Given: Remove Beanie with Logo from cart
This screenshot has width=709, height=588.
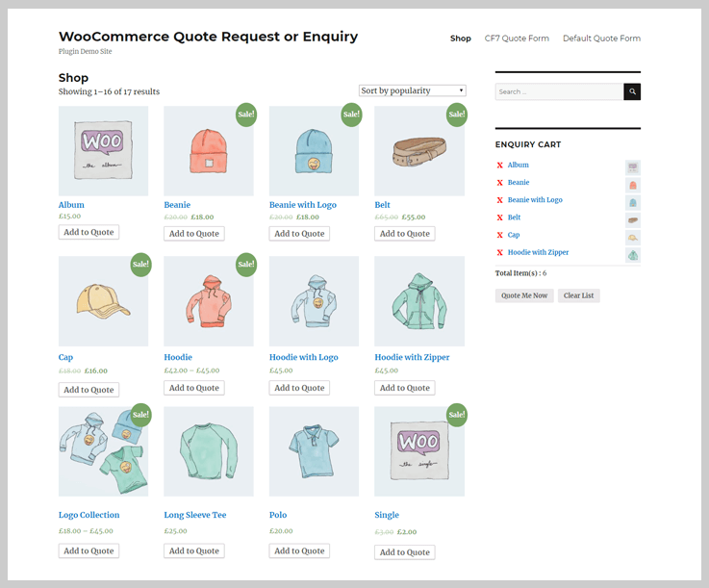Looking at the screenshot, I should point(499,200).
